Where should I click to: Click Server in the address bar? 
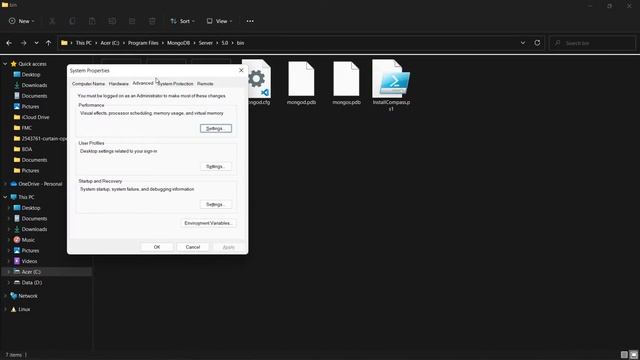click(x=206, y=43)
